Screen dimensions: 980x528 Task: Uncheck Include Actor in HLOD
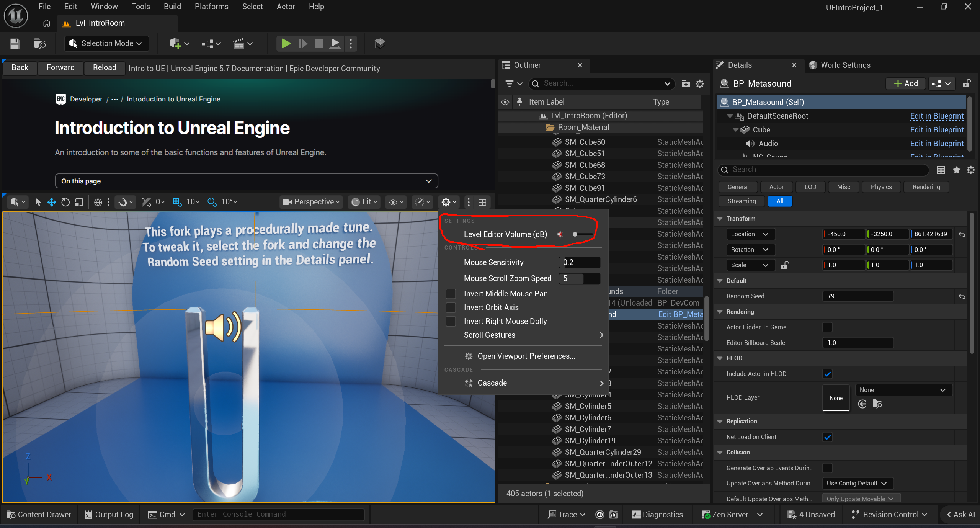[x=827, y=374]
